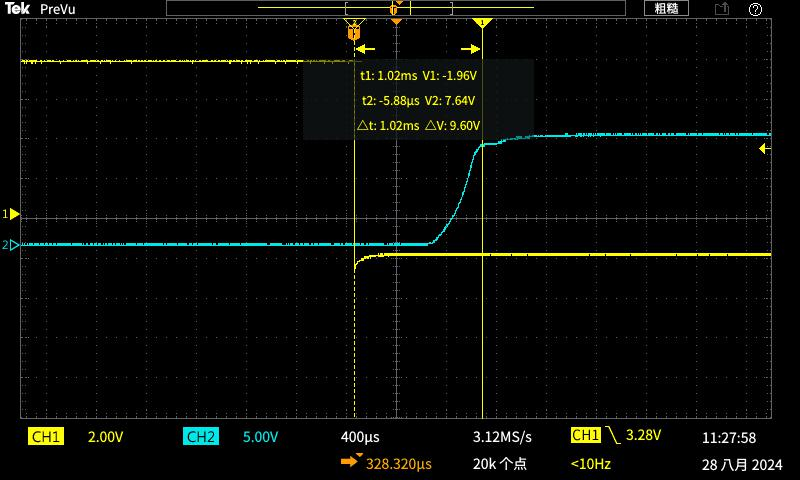This screenshot has width=800, height=480.
Task: Click the channel 1 ground level marker
Action: point(12,214)
